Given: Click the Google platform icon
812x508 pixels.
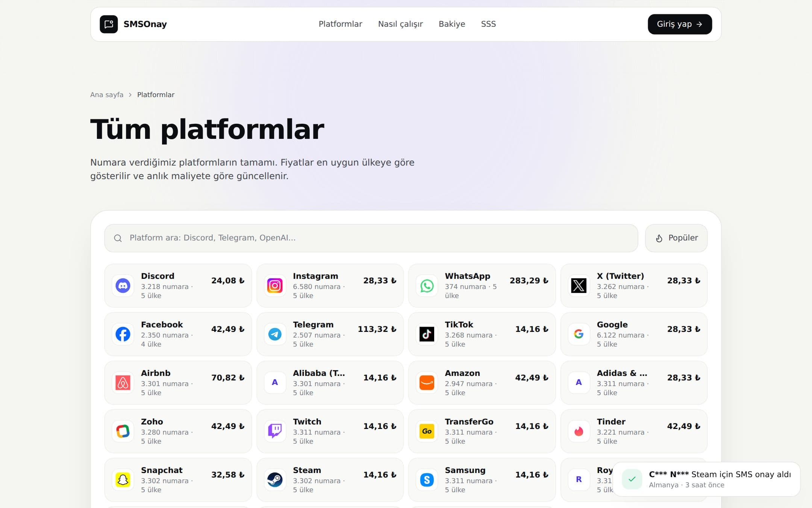Looking at the screenshot, I should coord(579,334).
